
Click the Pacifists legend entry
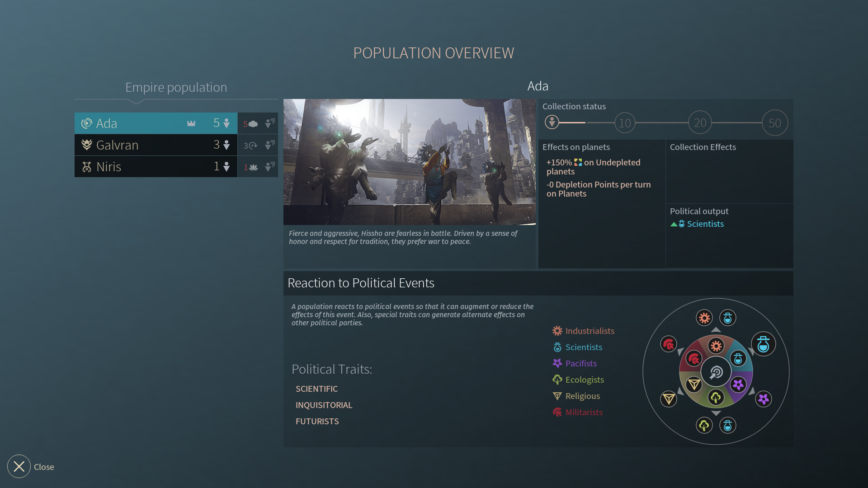575,363
